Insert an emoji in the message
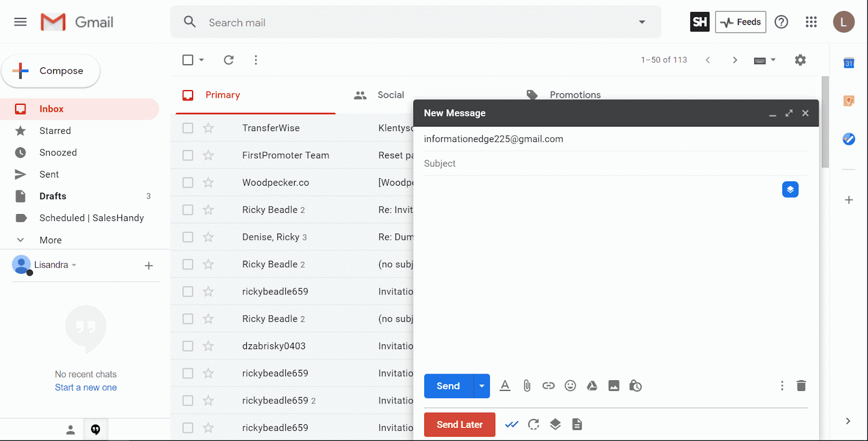This screenshot has width=868, height=441. click(570, 386)
